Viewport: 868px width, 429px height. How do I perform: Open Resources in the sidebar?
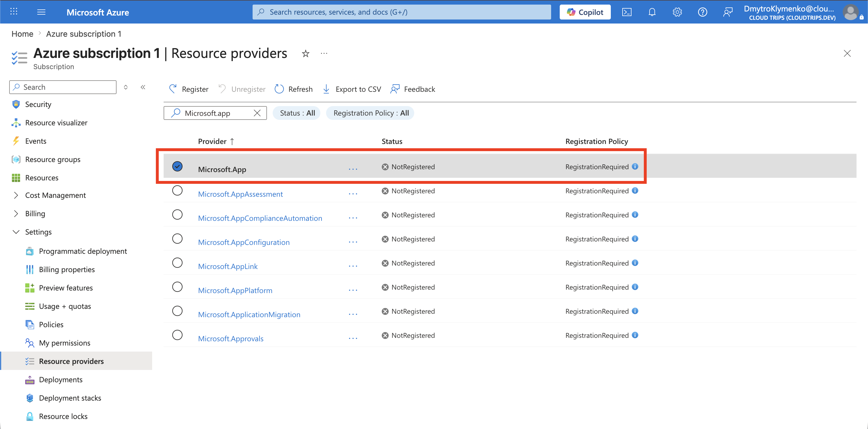(42, 178)
